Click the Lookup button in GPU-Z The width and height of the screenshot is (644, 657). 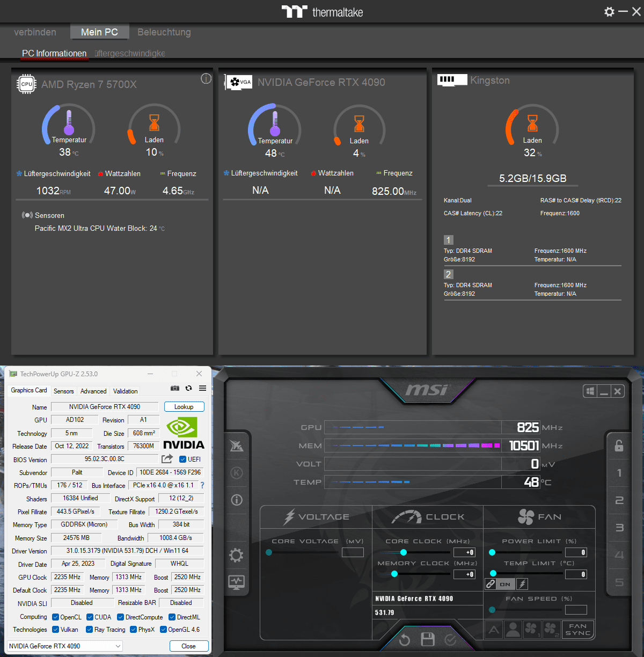[184, 407]
